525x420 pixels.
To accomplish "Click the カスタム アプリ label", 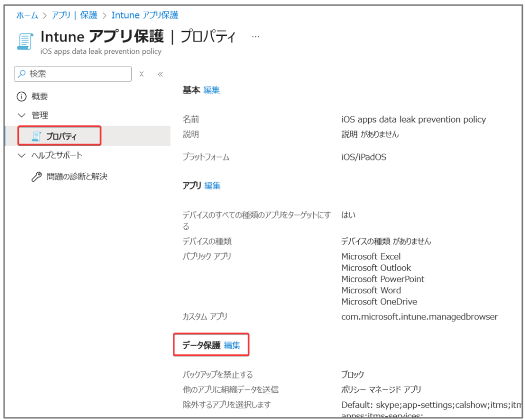I will tap(205, 317).
